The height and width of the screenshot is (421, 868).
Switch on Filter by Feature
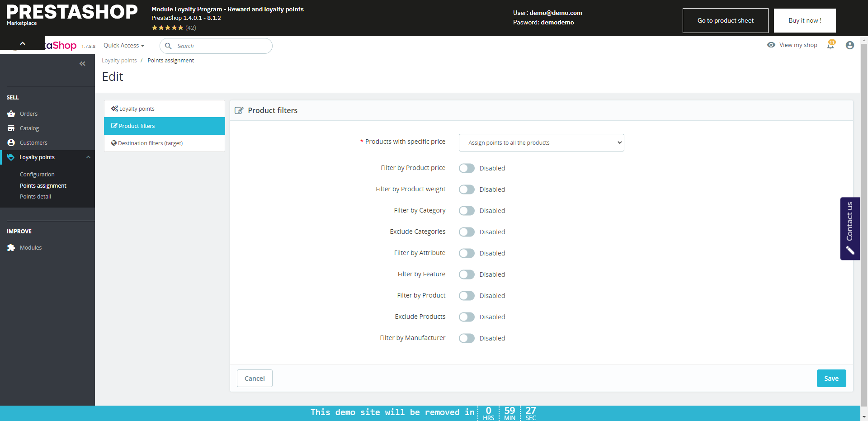[467, 274]
